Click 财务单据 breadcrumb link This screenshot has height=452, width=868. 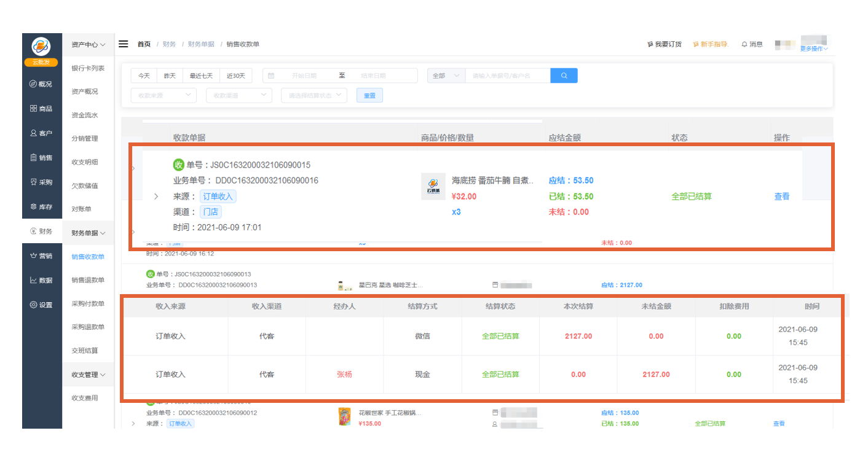(x=201, y=44)
